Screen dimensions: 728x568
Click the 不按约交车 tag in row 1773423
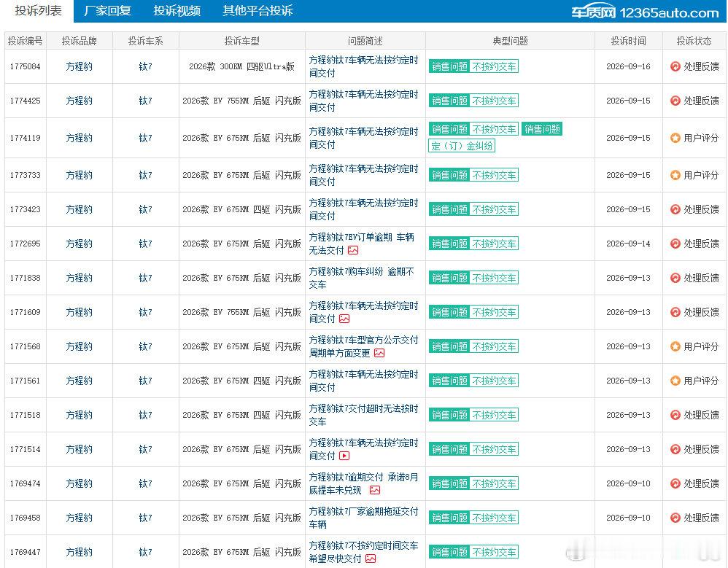click(494, 210)
